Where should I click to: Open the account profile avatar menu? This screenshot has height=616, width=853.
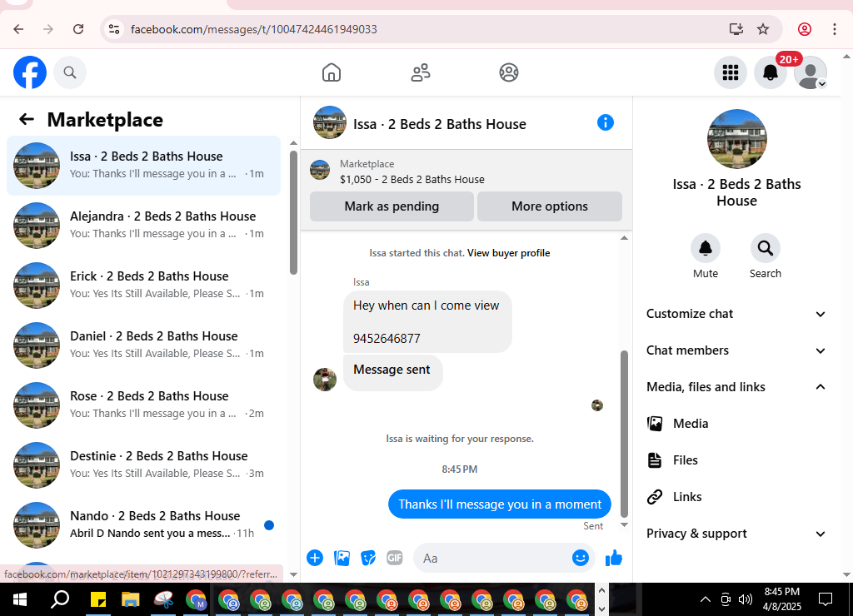click(x=811, y=72)
